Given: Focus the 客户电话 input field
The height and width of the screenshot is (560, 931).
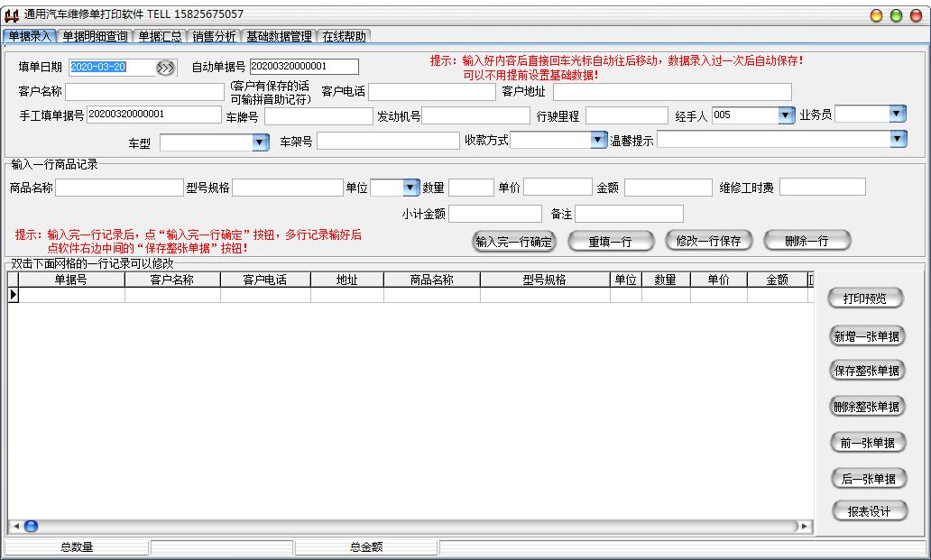Looking at the screenshot, I should [x=431, y=92].
